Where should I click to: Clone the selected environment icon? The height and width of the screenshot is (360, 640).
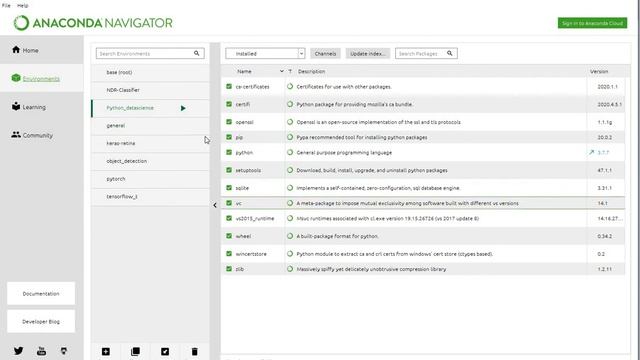click(135, 351)
